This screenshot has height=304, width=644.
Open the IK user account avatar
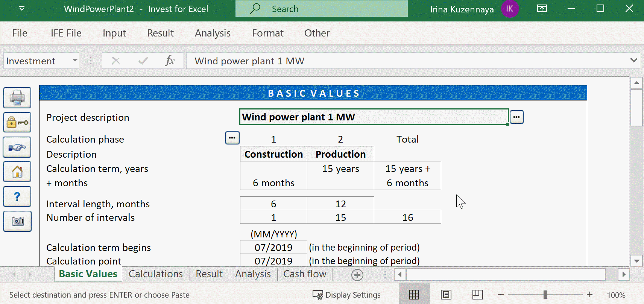[x=510, y=9]
